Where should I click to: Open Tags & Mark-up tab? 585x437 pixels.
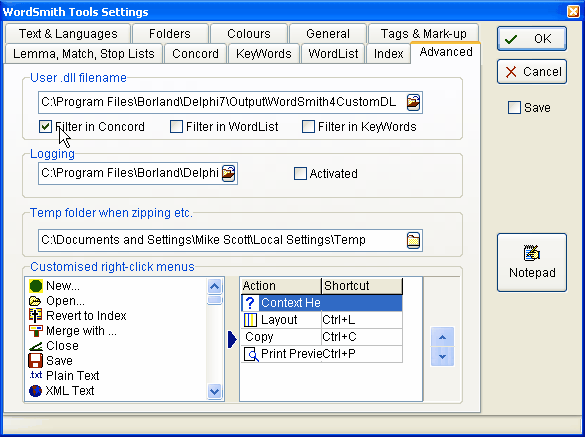point(423,34)
